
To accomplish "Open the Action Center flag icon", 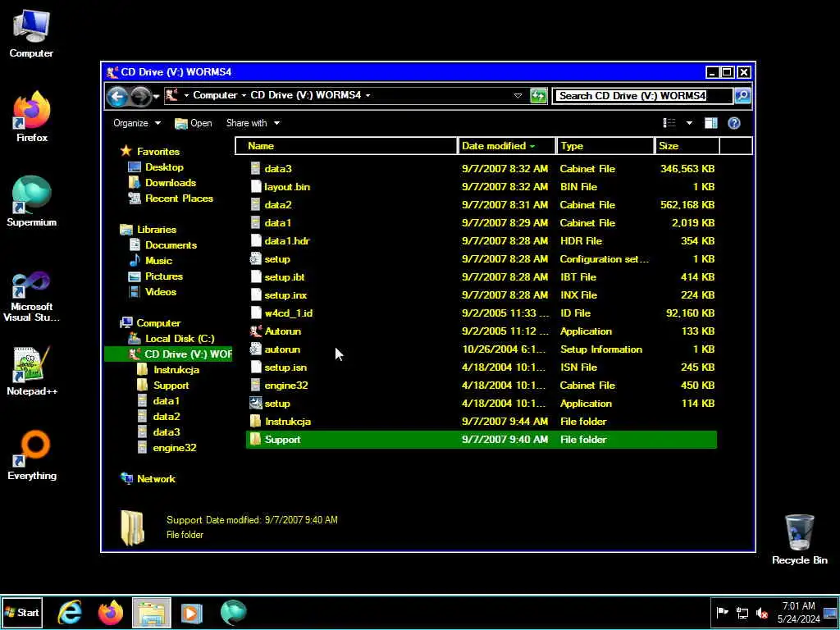I will tap(722, 612).
